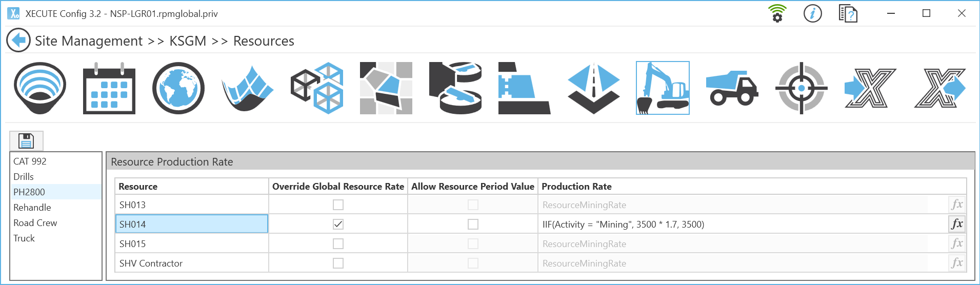Open the globe icon in toolbar

point(178,88)
